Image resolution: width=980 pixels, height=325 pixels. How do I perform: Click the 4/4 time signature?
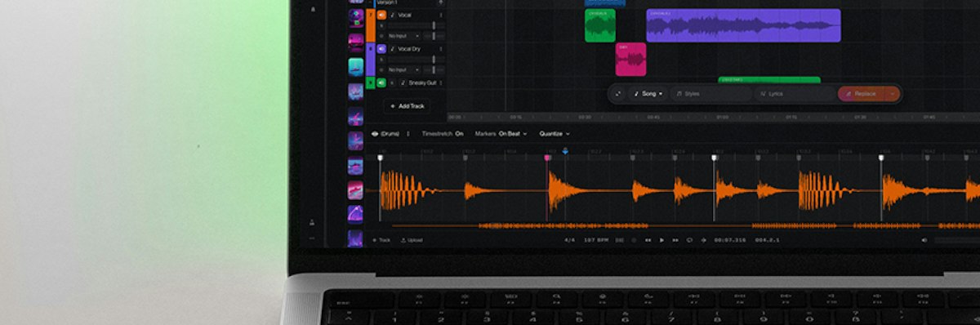pos(569,240)
